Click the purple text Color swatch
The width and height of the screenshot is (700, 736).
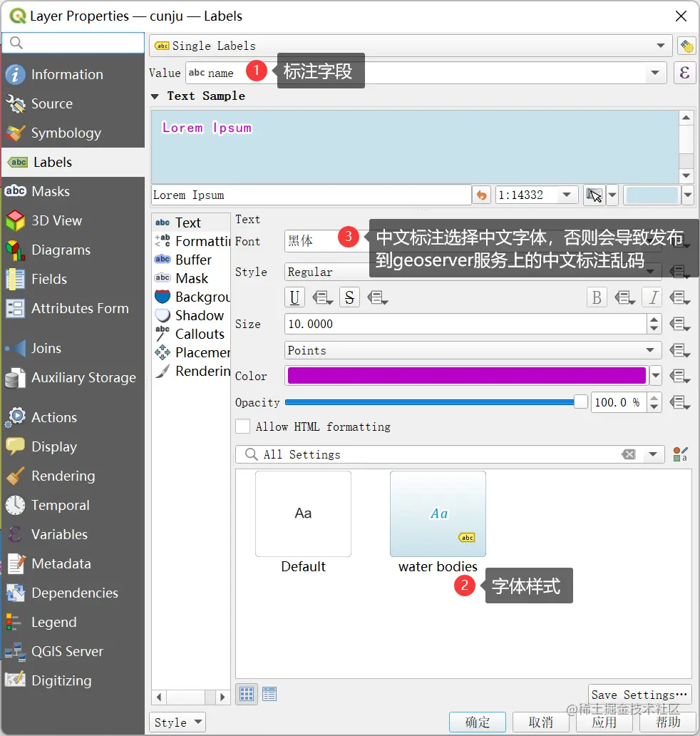467,376
